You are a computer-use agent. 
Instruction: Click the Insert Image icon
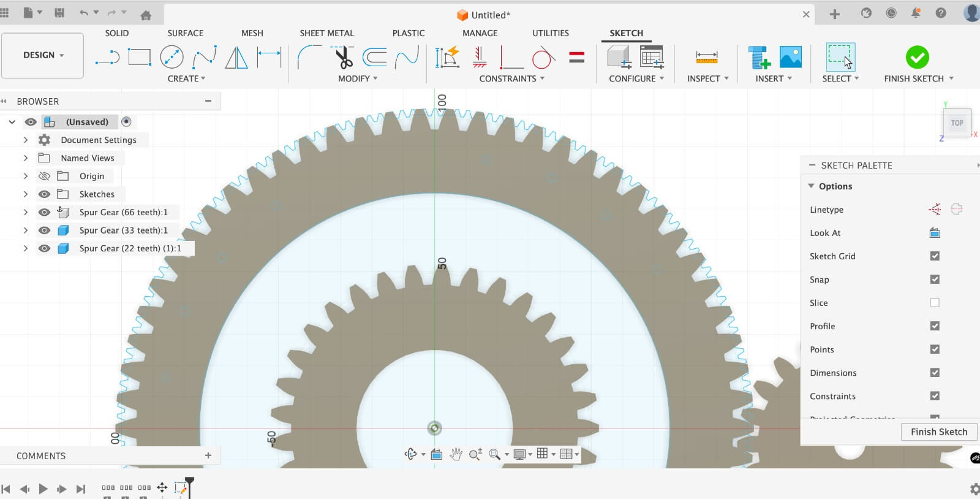pos(791,58)
